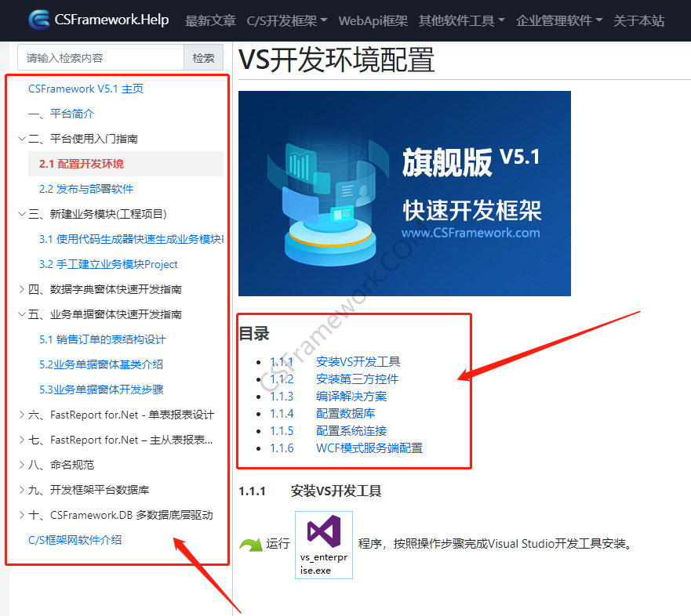Click the VS开发环境配置 page heading
The height and width of the screenshot is (616, 691).
[x=336, y=60]
